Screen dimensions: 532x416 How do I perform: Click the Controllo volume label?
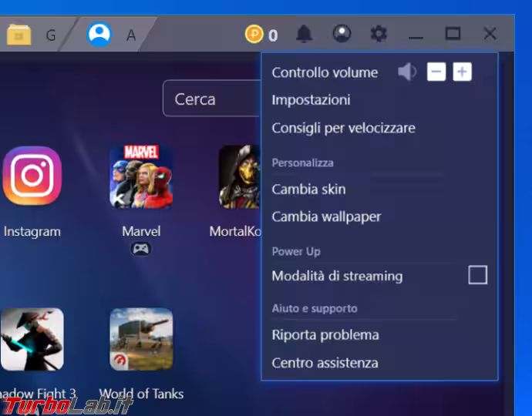(x=325, y=72)
